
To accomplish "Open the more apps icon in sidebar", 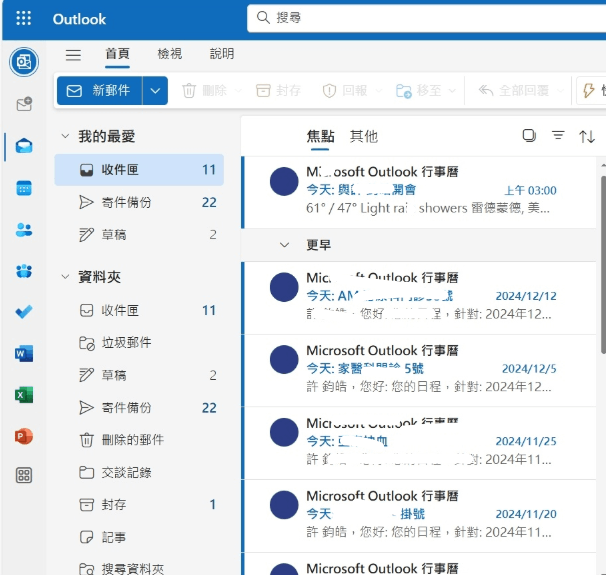I will tap(24, 475).
